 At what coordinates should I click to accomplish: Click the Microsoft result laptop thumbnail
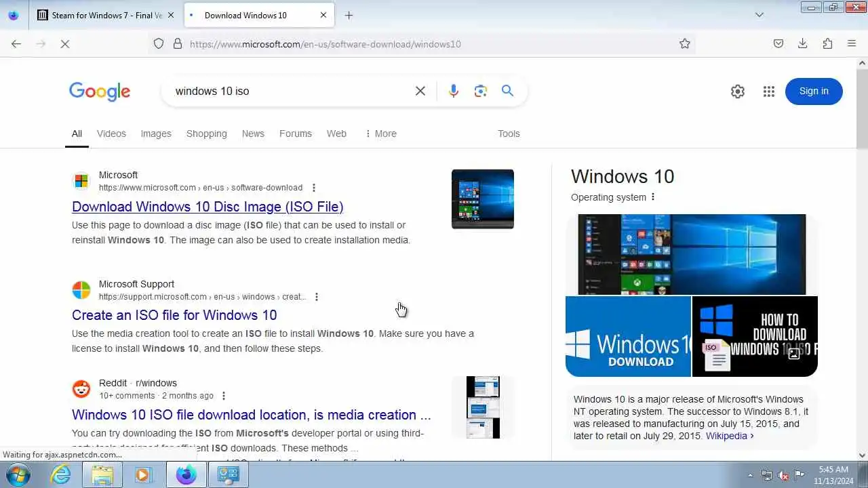483,199
